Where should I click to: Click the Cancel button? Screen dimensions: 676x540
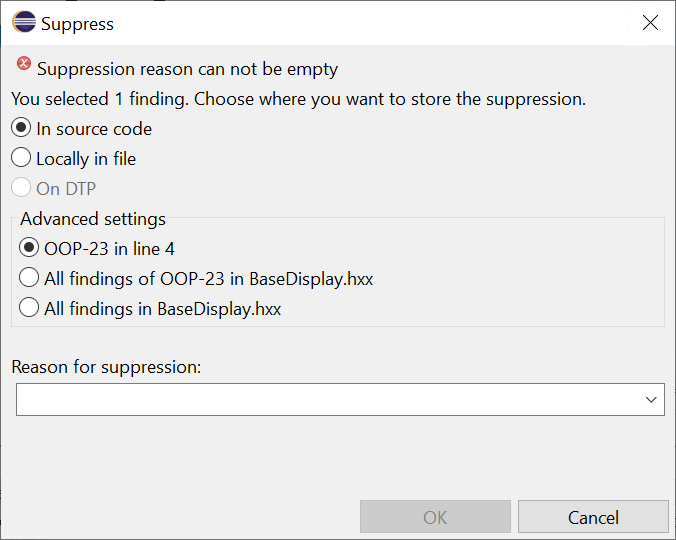[593, 517]
